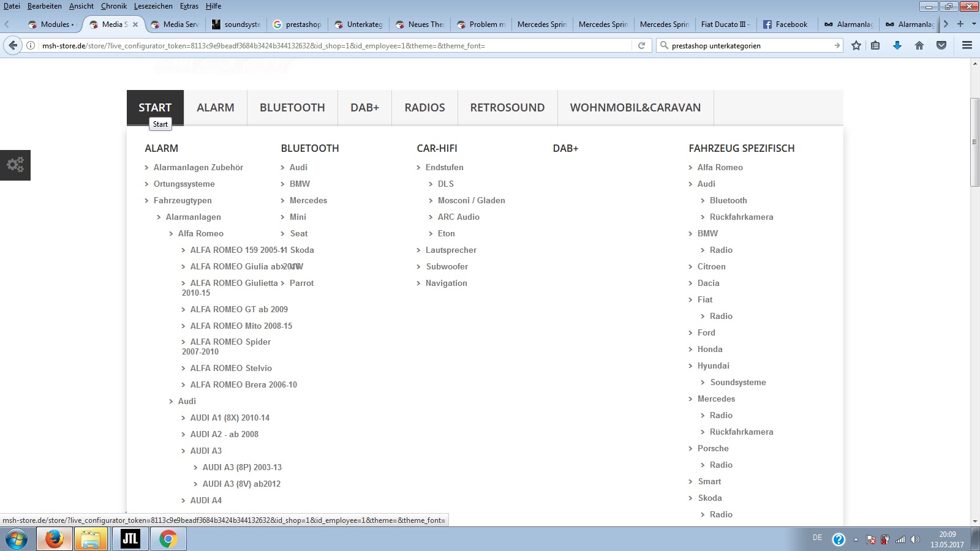This screenshot has width=980, height=551.
Task: Open the Chronik menu
Action: 114,6
